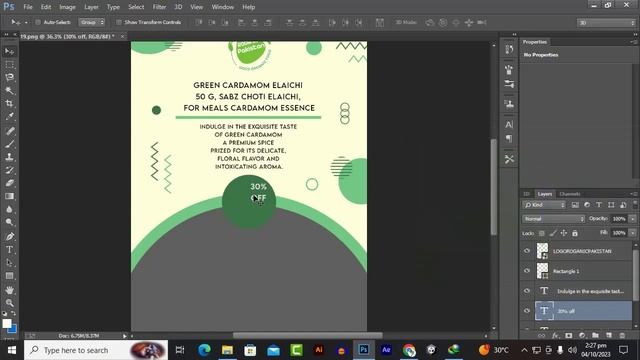Toggle lock image pixels brush icon
Screen dimensions: 640x360
pyautogui.click(x=553, y=233)
